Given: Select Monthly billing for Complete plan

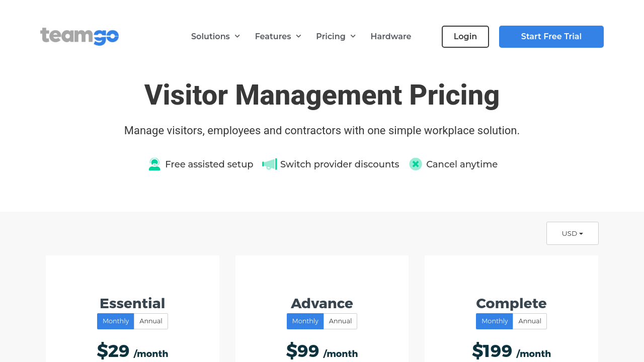Looking at the screenshot, I should 495,321.
